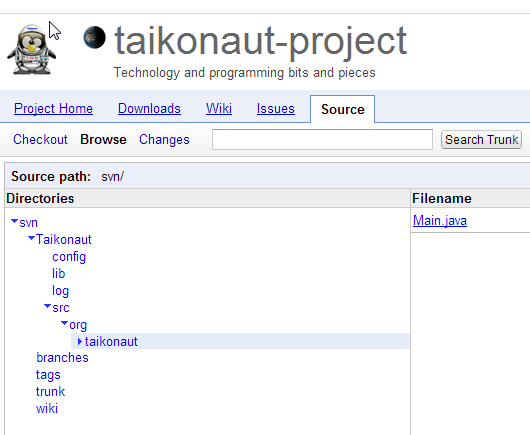Expand the taikonaut package arrow
530x435 pixels.
[80, 341]
